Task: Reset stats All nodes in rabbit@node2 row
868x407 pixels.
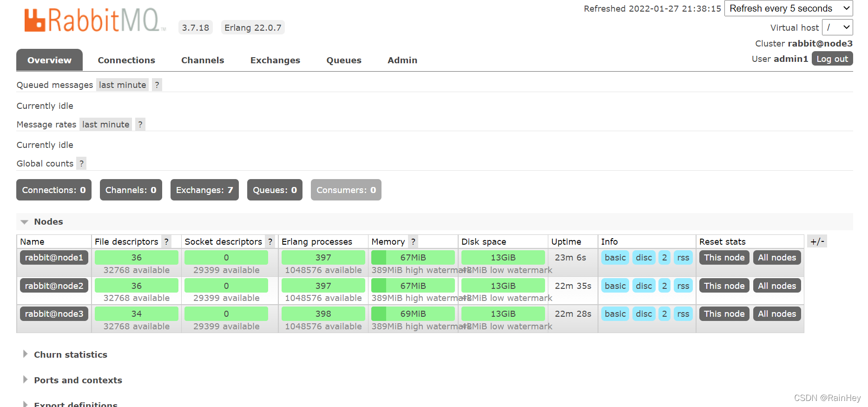Action: click(x=777, y=286)
